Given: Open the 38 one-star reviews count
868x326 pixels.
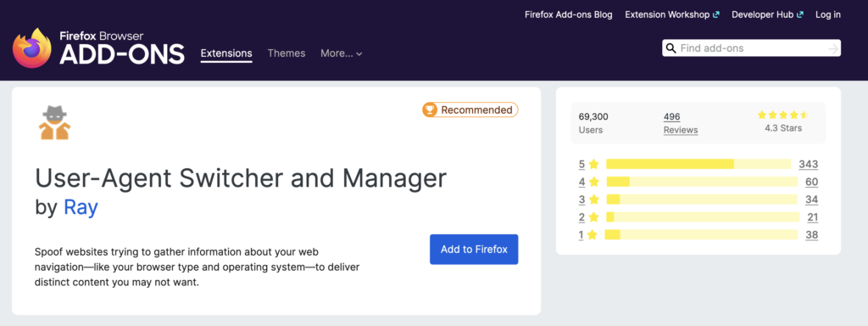Looking at the screenshot, I should click(812, 235).
